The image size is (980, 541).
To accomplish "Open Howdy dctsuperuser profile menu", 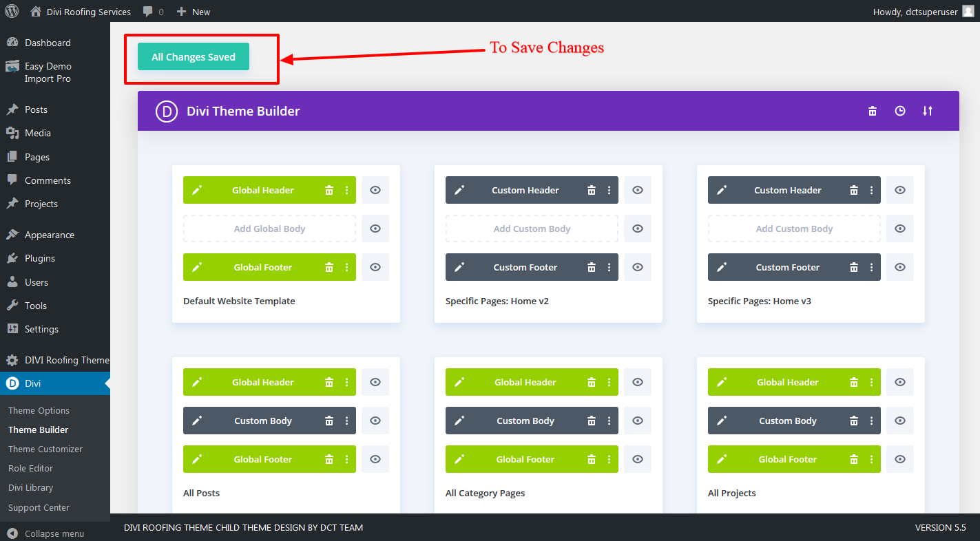I will point(924,12).
